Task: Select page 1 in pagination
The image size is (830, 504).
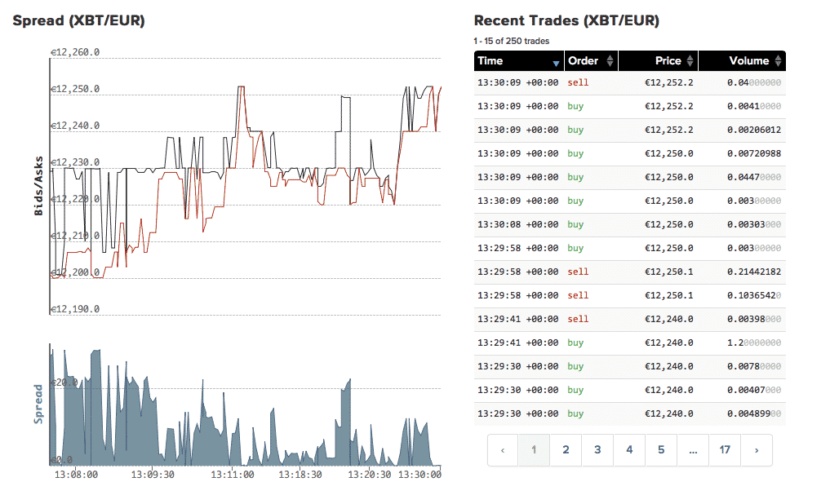Action: 534,450
